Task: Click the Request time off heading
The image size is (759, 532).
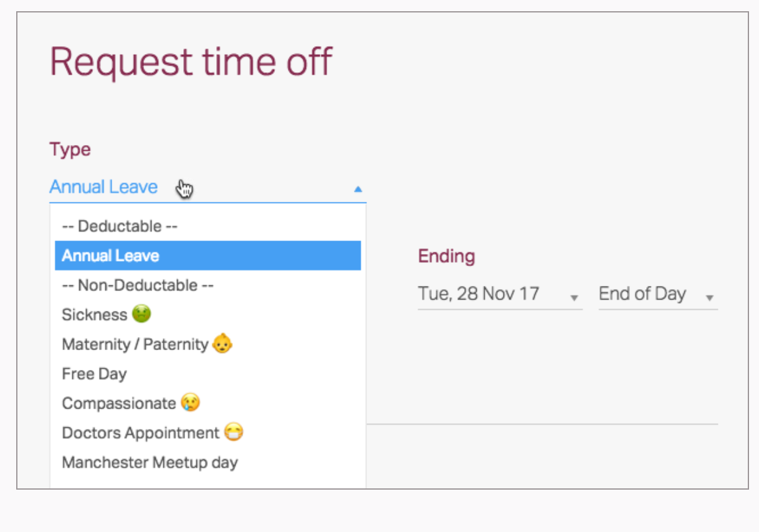Action: point(191,62)
